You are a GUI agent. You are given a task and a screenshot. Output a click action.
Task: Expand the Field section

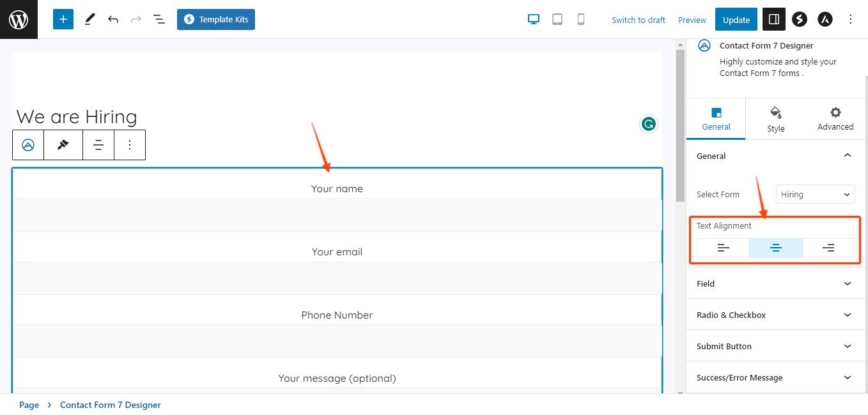[775, 283]
